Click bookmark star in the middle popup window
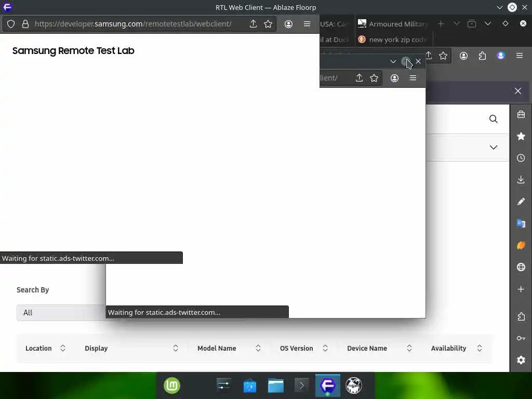Screen dimensions: 532x399 point(374,78)
